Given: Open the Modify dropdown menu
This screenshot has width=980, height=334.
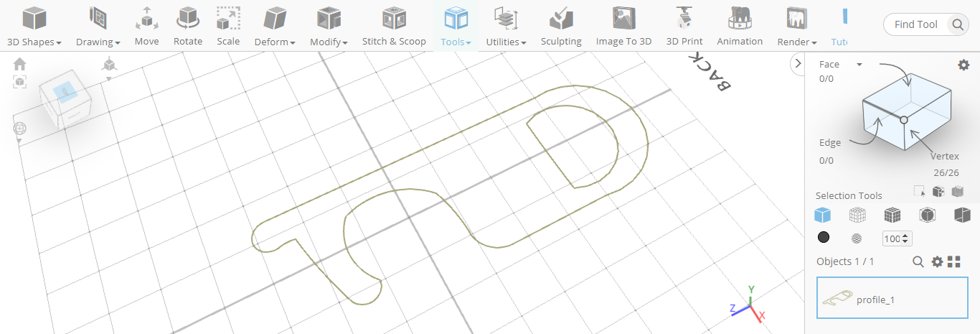Looking at the screenshot, I should point(329,26).
